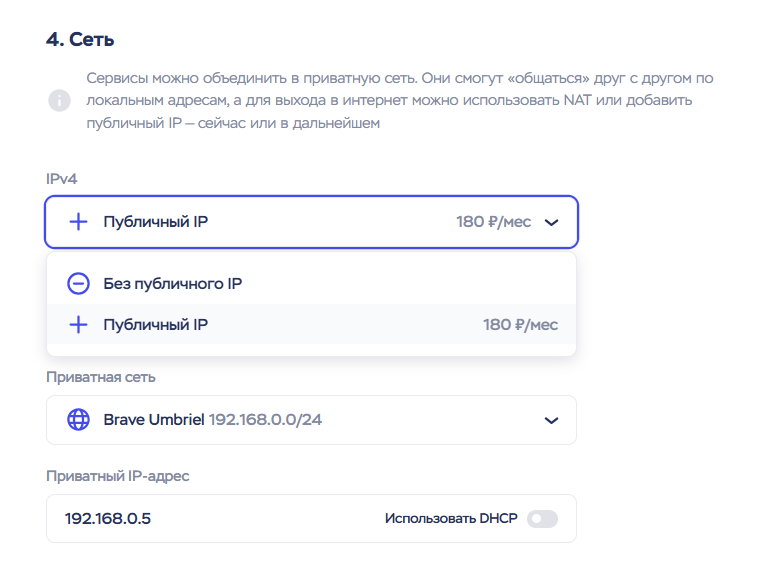The height and width of the screenshot is (576, 757).
Task: Click the 180 ₽/мес price in IPv4 field
Action: coord(493,222)
